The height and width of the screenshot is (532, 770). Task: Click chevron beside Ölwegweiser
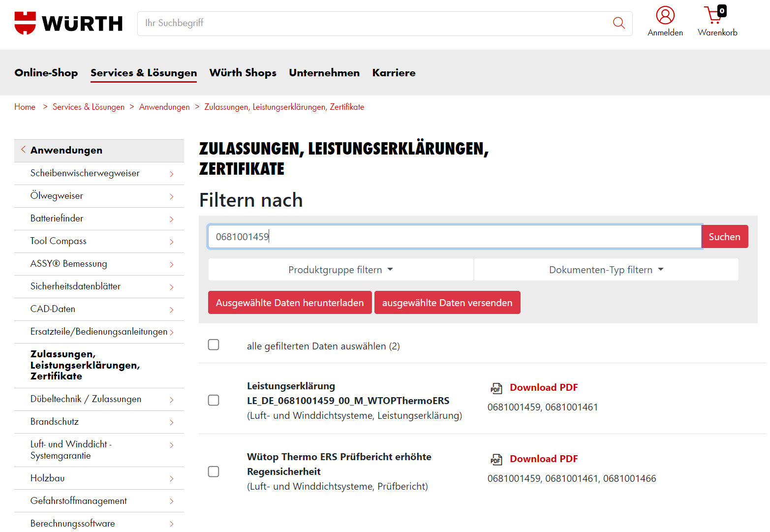[172, 196]
